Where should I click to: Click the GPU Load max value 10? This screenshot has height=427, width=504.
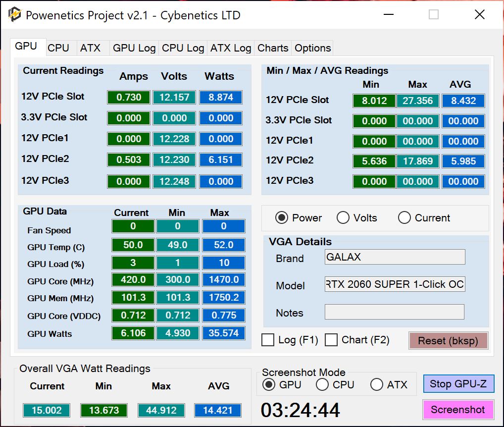[224, 263]
